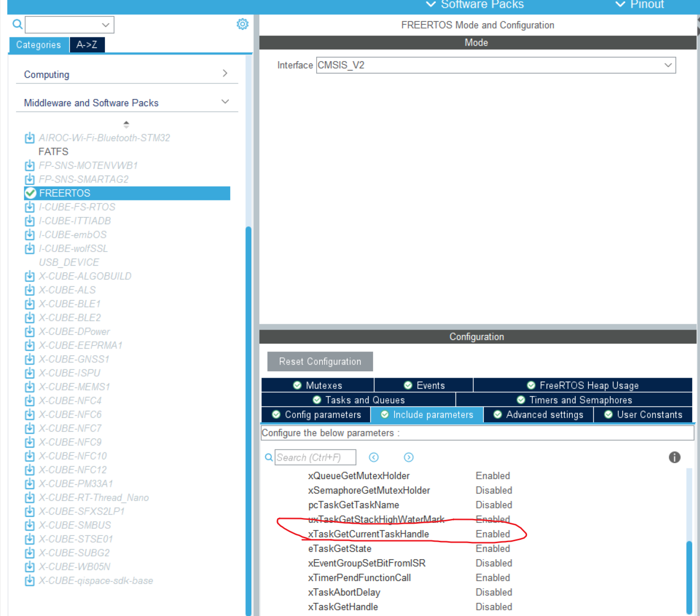Open the Events tab
The image size is (700, 616).
click(424, 385)
